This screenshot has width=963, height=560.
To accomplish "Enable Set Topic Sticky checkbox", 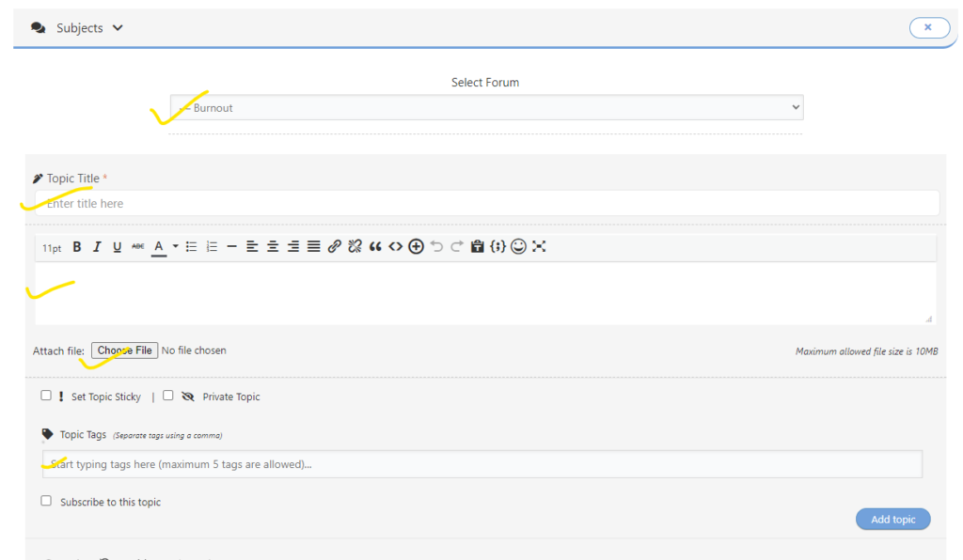I will tap(46, 396).
